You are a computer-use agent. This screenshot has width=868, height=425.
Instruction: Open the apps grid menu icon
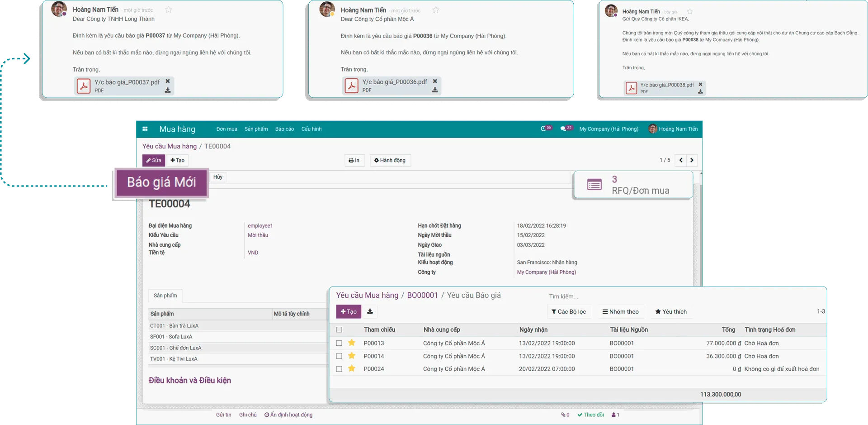tap(145, 129)
